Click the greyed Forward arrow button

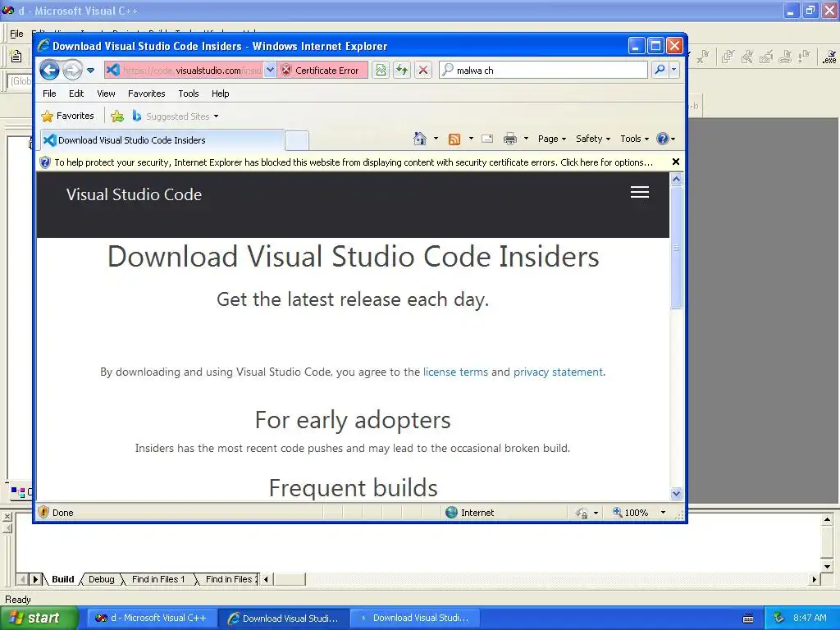(72, 70)
